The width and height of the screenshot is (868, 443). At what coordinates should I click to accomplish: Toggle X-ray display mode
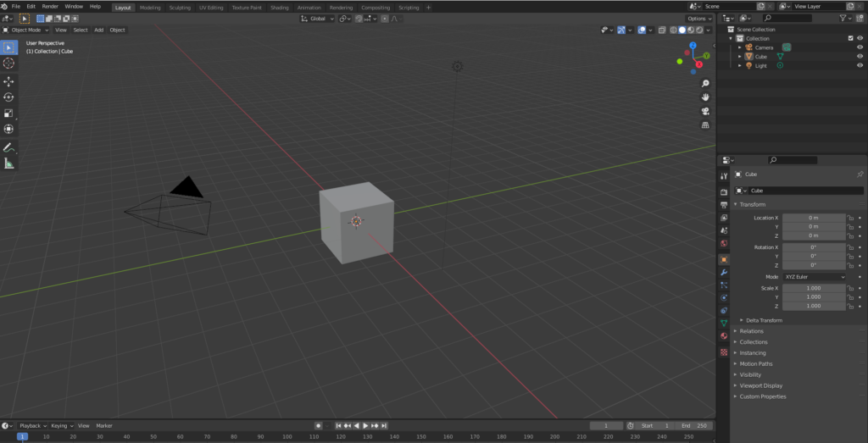[x=662, y=30]
